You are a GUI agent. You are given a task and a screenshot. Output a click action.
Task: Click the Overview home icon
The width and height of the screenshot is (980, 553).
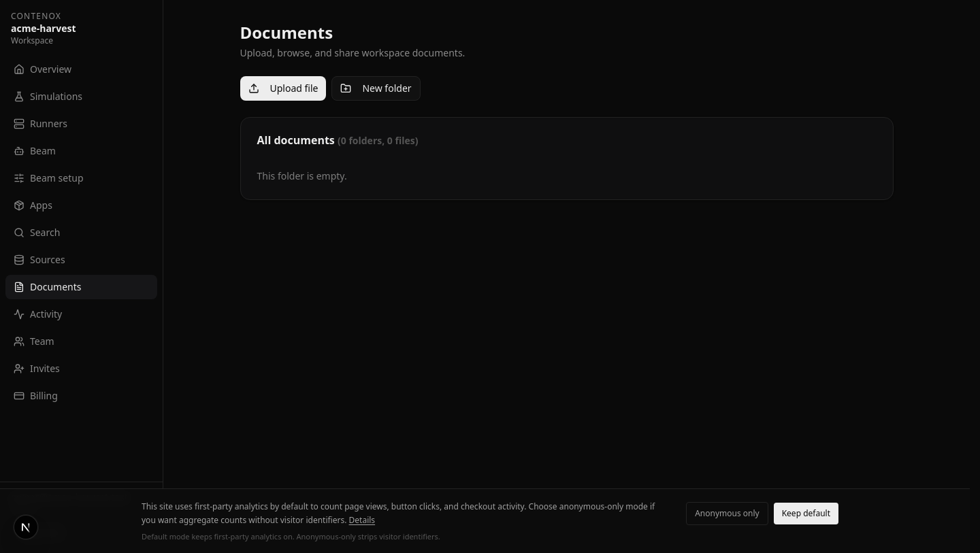tap(19, 69)
